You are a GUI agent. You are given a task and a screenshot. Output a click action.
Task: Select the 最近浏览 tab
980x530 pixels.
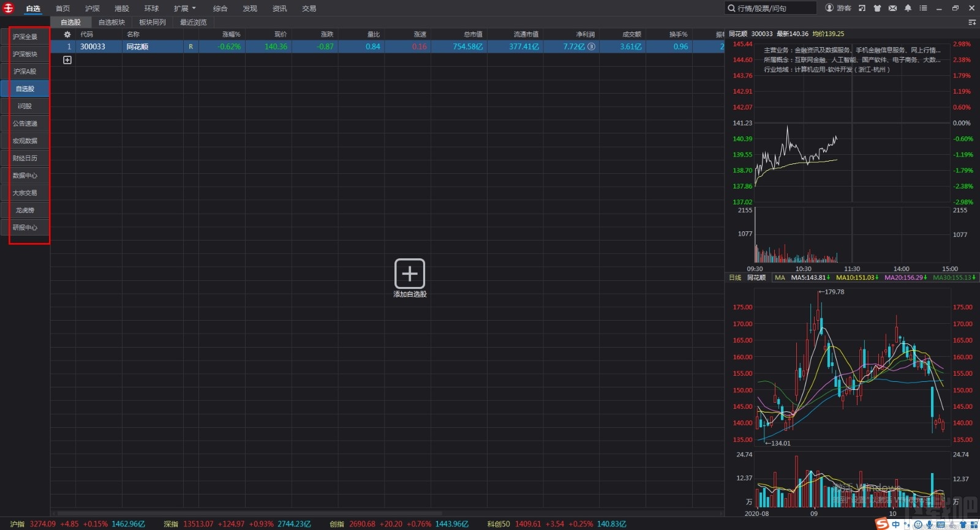tap(194, 22)
